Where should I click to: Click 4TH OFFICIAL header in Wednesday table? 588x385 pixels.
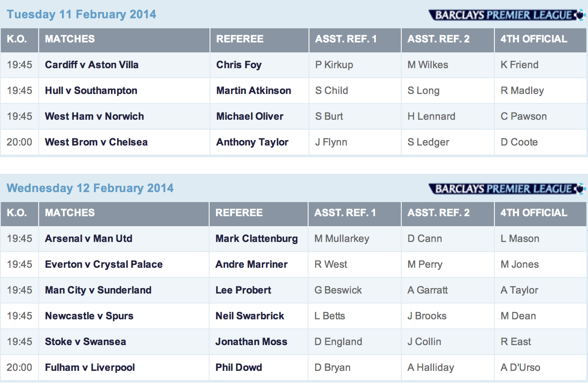(534, 213)
